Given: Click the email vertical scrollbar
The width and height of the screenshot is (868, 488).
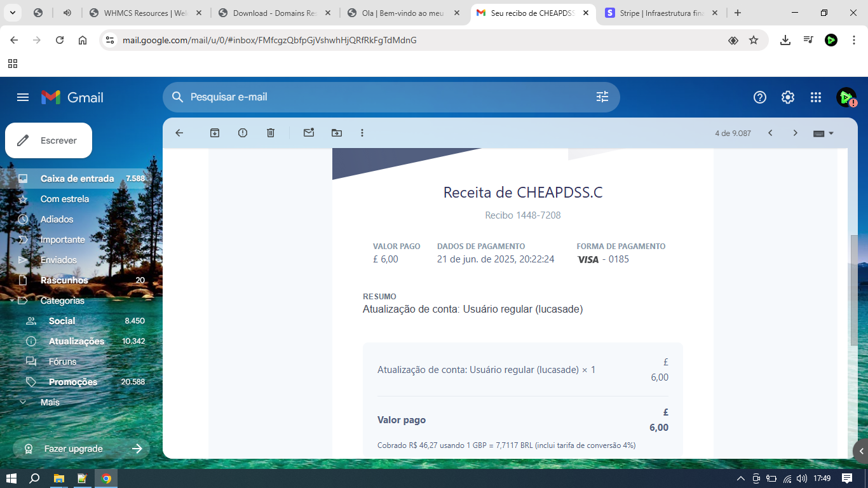Looking at the screenshot, I should click(855, 290).
